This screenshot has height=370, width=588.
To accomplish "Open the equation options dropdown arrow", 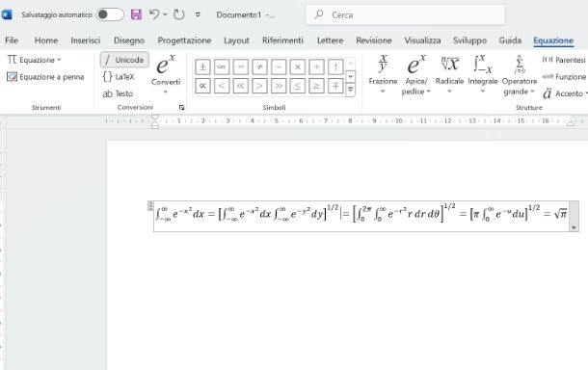I will [574, 227].
